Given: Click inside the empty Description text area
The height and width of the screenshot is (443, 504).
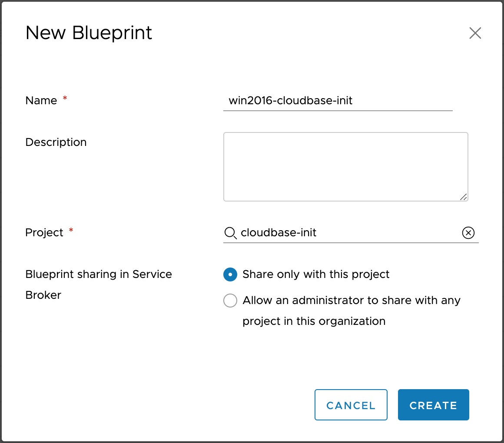Looking at the screenshot, I should tap(345, 166).
